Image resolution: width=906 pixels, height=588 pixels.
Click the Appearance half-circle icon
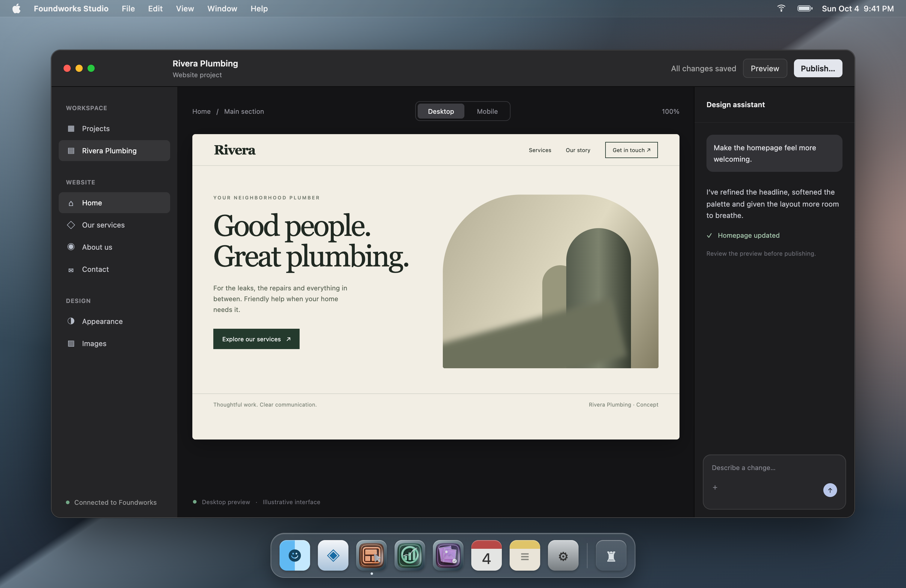click(x=71, y=321)
